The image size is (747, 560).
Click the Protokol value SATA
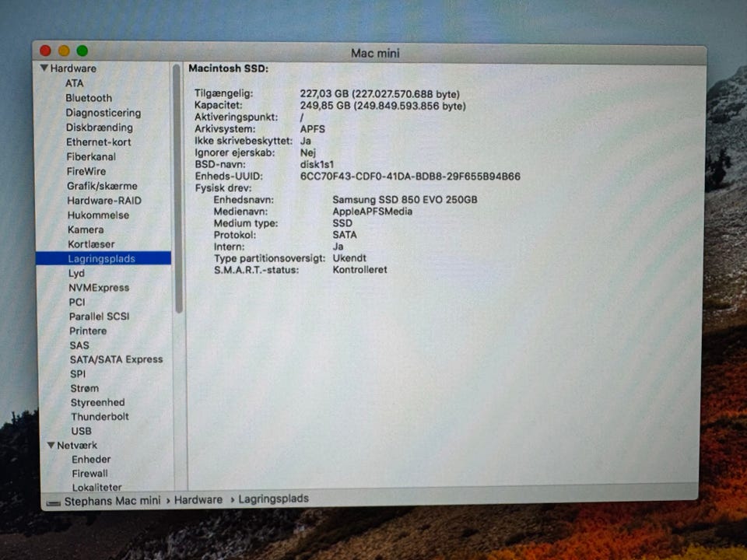(x=345, y=235)
